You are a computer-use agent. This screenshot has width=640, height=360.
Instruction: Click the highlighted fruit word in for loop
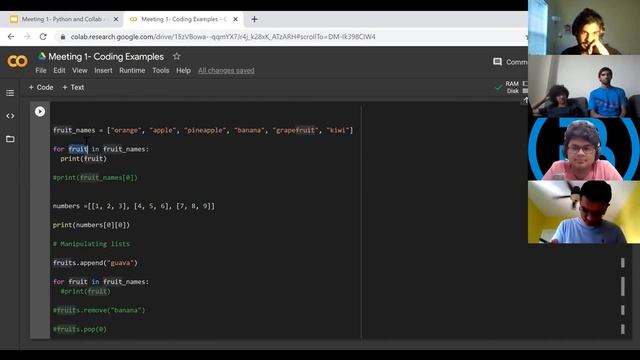(x=78, y=149)
